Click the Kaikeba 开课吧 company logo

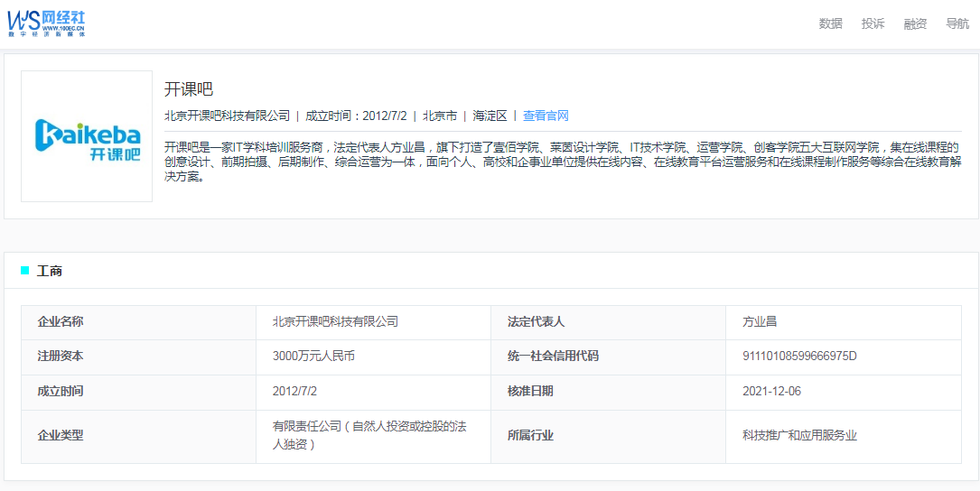click(87, 136)
